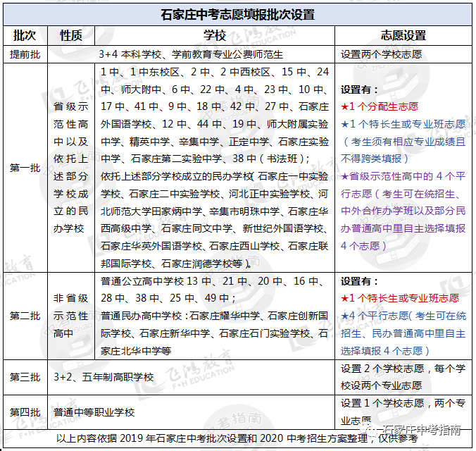476x451 pixels.
Task: Click the text 3+2、五年制高职学校
Action: tap(104, 377)
